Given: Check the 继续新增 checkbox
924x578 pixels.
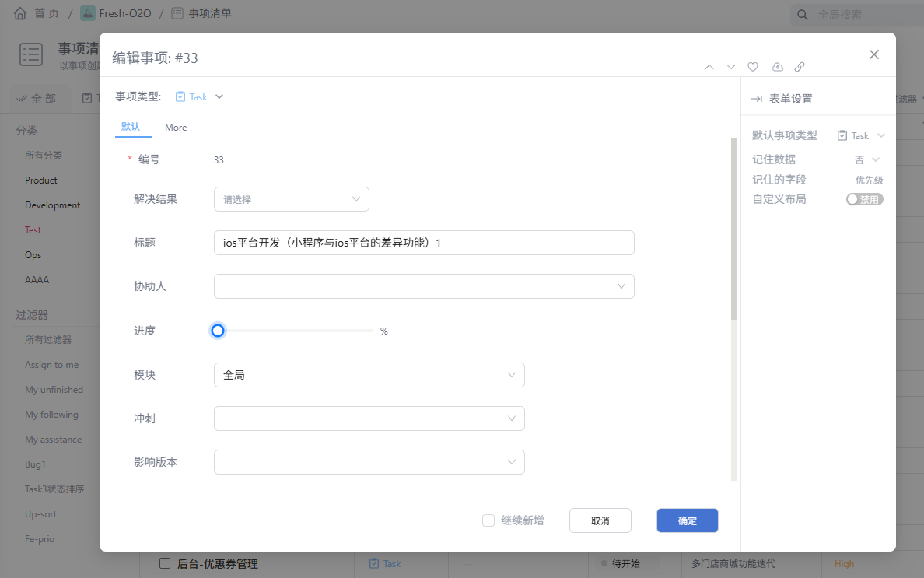Looking at the screenshot, I should tap(488, 520).
